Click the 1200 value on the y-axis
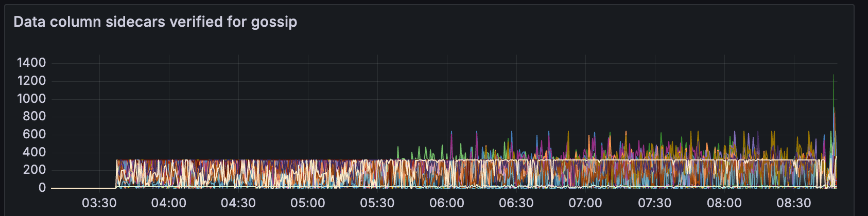Image resolution: width=868 pixels, height=216 pixels. tap(31, 81)
